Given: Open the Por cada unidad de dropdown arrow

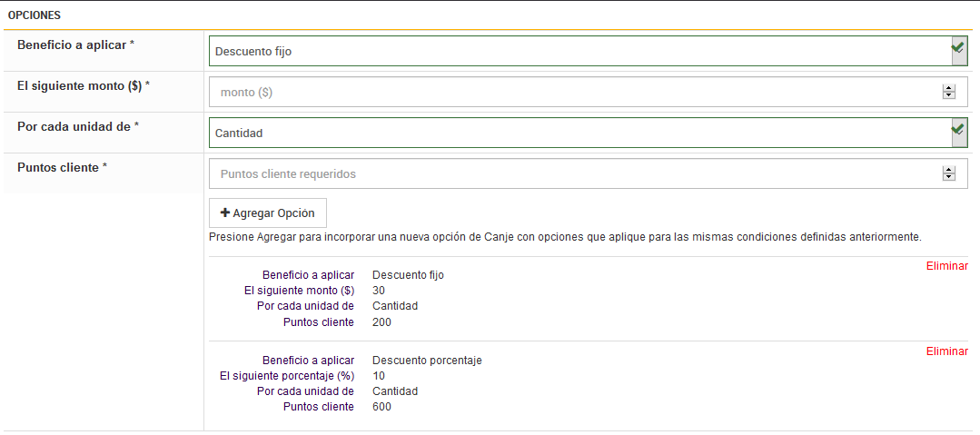Looking at the screenshot, I should point(958,133).
